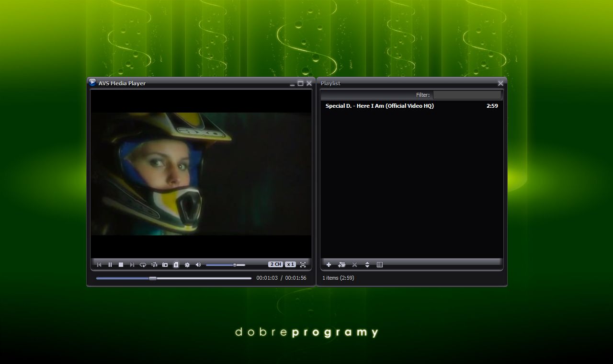Toggle shuffle playback order icon
Screen dimensions: 613x364
tap(154, 264)
